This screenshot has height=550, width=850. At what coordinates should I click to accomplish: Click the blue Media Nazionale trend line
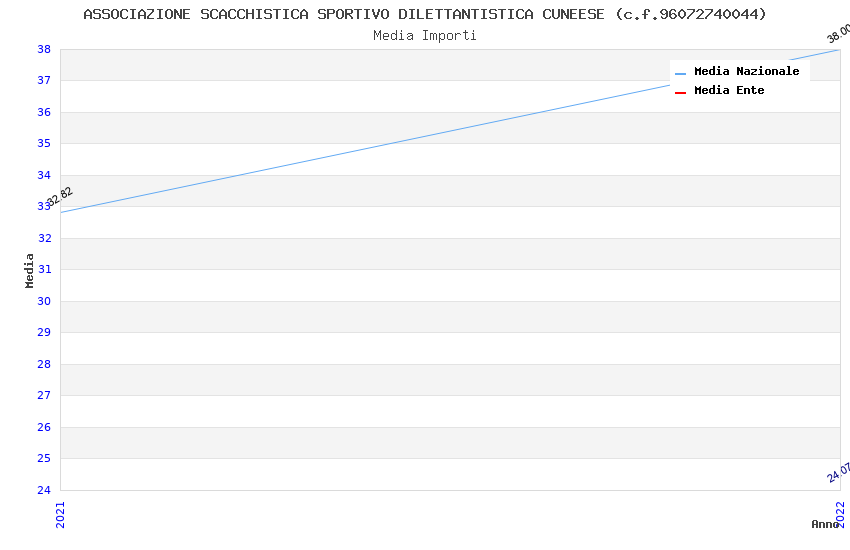(x=450, y=131)
